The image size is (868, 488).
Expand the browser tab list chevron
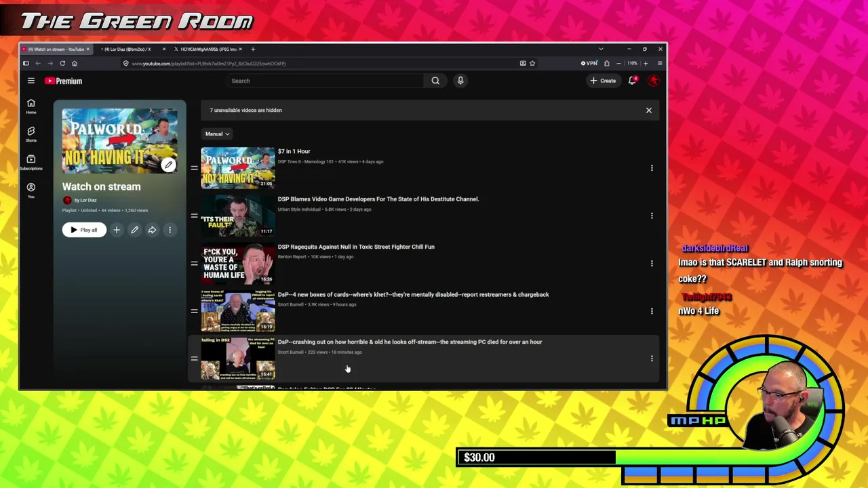tap(601, 49)
